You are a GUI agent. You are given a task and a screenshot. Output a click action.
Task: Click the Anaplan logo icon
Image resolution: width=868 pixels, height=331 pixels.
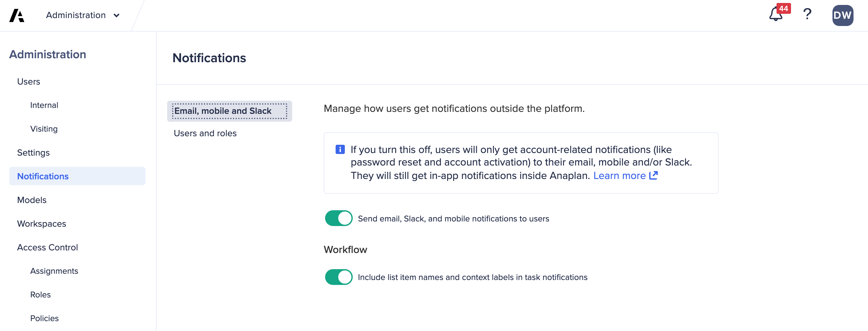(x=16, y=15)
